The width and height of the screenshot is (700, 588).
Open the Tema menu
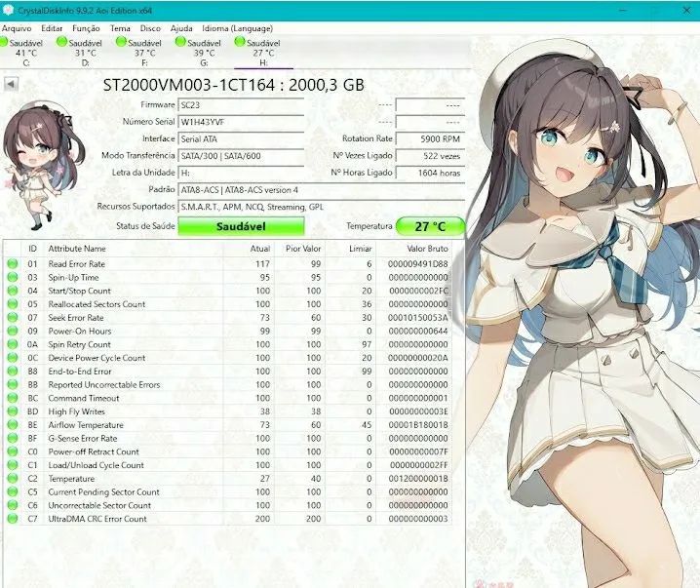coord(120,28)
